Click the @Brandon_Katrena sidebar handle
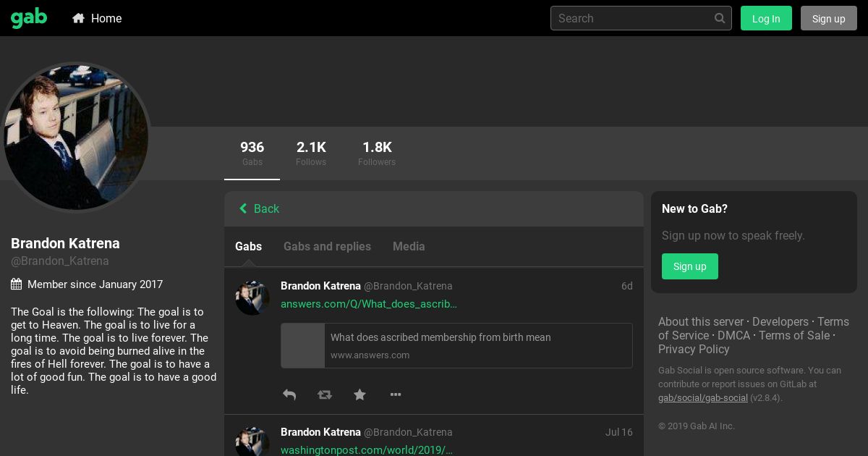Viewport: 868px width, 456px height. (60, 261)
